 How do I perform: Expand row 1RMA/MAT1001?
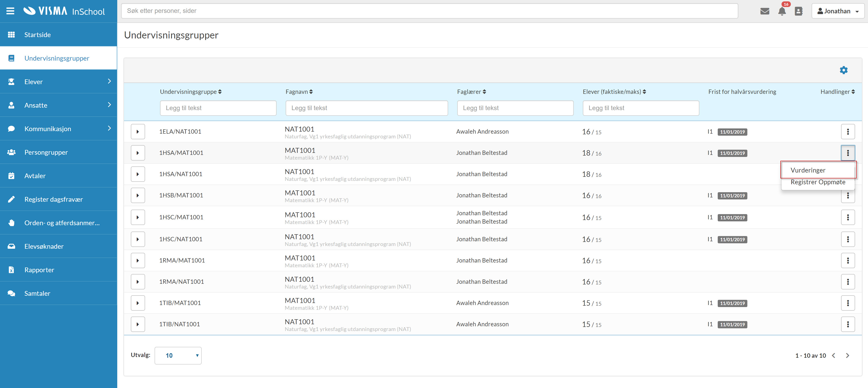pos(138,260)
